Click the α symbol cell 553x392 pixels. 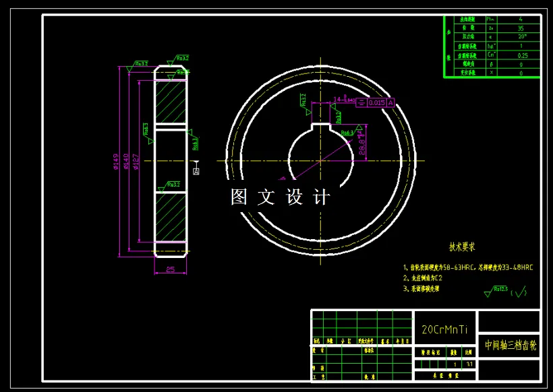point(490,36)
